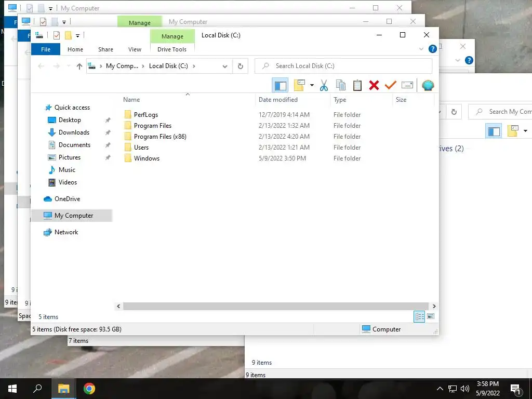Click the Manage contextual tab
Screen dimensions: 532x399
[172, 36]
